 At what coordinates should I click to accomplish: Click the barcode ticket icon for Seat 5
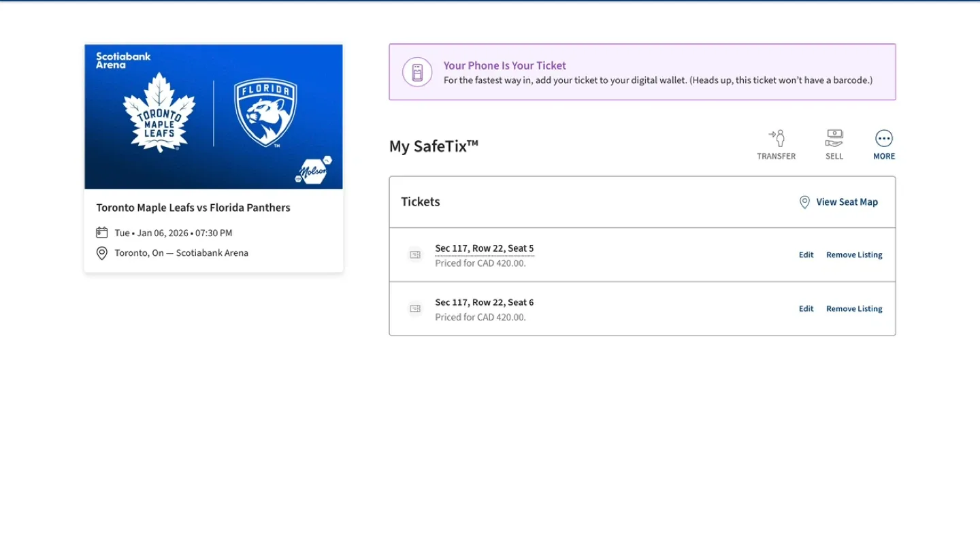pos(414,255)
